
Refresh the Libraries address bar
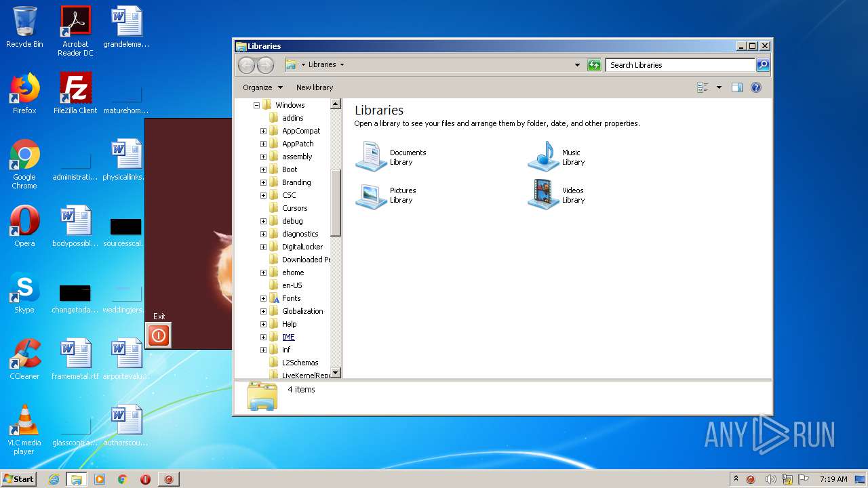pyautogui.click(x=594, y=65)
